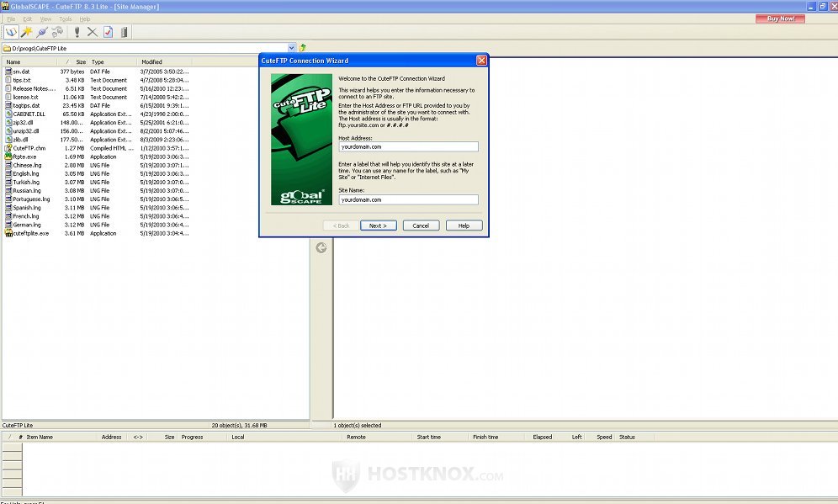Sort local files by Name column
This screenshot has width=838, height=504.
[x=29, y=62]
